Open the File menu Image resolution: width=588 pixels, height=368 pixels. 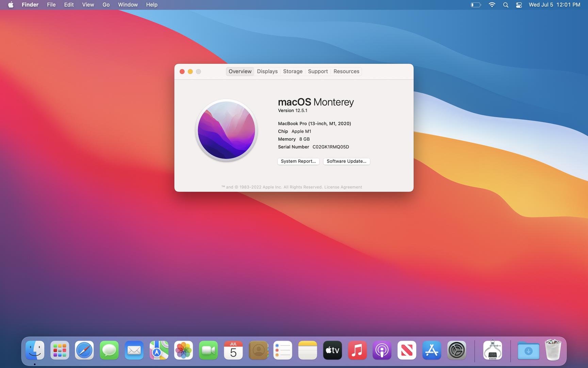click(x=51, y=5)
